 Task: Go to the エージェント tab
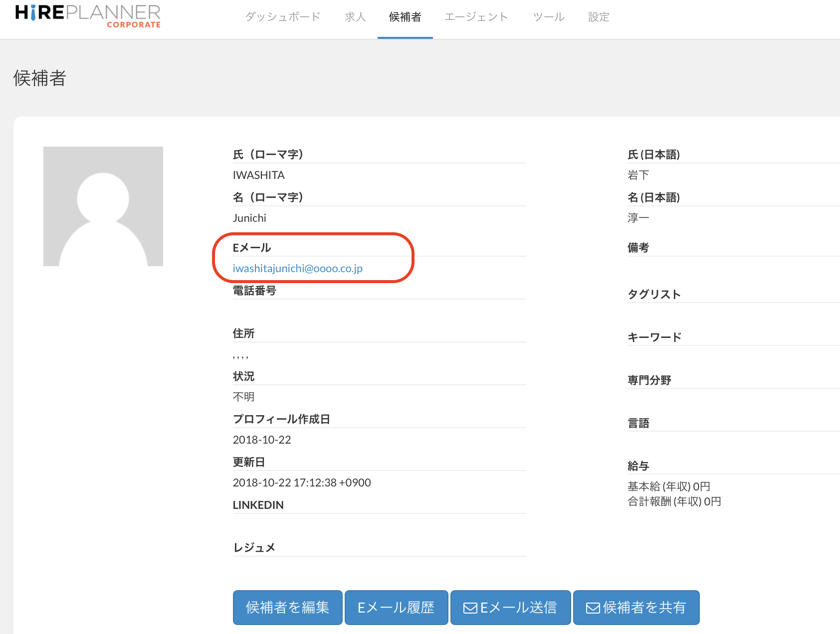pyautogui.click(x=476, y=17)
